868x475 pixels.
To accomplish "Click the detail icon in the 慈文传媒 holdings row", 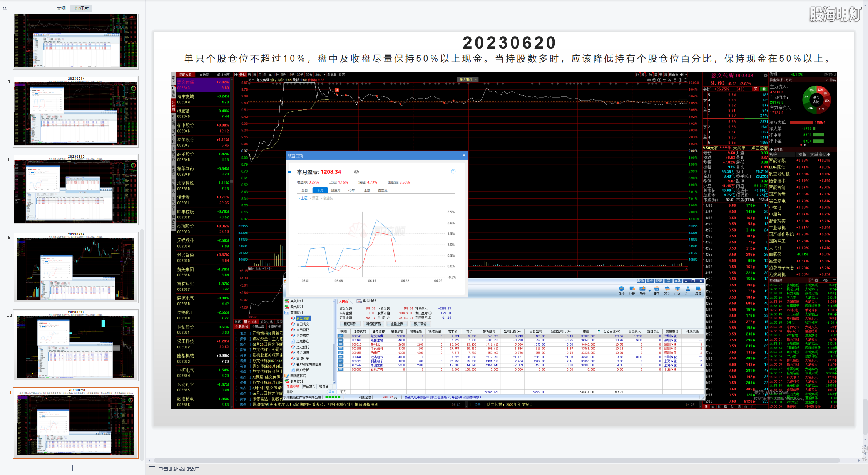I will click(341, 336).
